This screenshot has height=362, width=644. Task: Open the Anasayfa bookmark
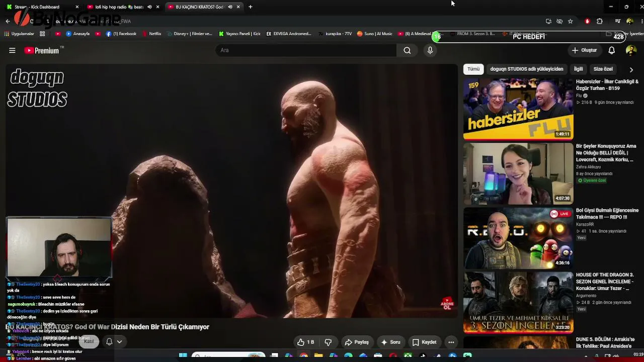coord(77,34)
